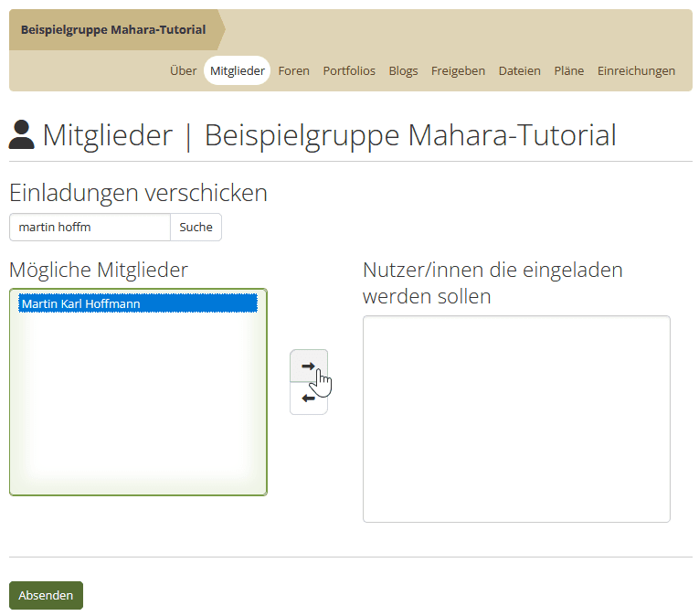Viewport: 699px width, 616px height.
Task: Switch to the Foren tab
Action: [x=294, y=70]
